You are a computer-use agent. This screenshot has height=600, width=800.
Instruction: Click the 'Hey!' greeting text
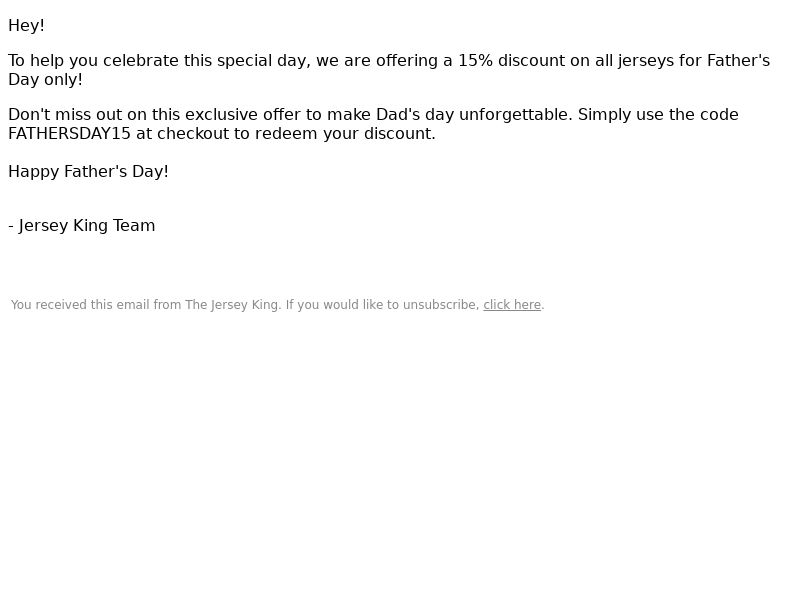27,26
